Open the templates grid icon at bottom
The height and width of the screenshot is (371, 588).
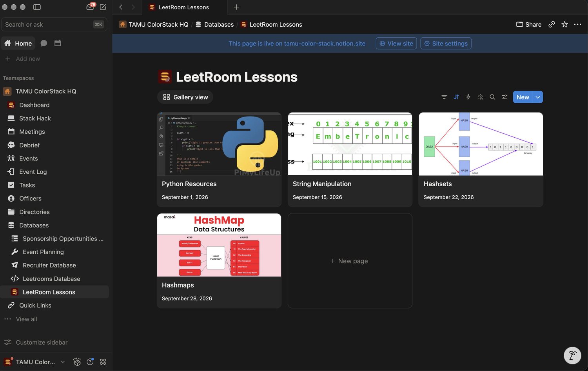[x=103, y=362]
